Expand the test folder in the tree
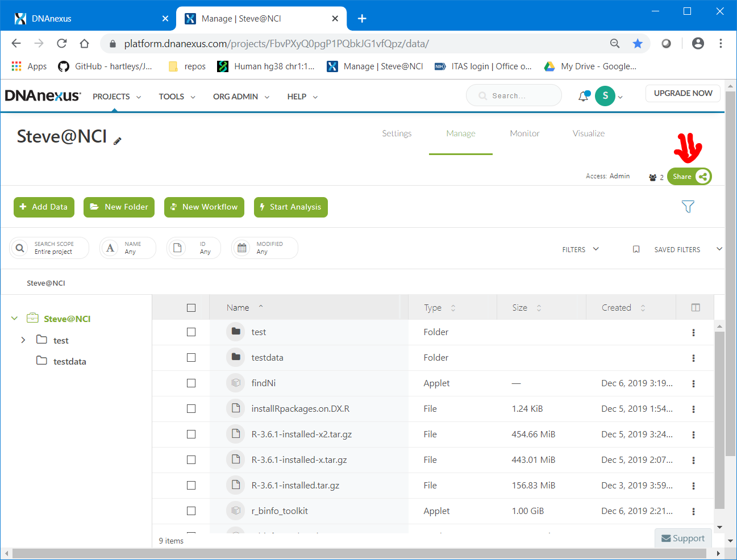The height and width of the screenshot is (560, 737). click(x=23, y=340)
